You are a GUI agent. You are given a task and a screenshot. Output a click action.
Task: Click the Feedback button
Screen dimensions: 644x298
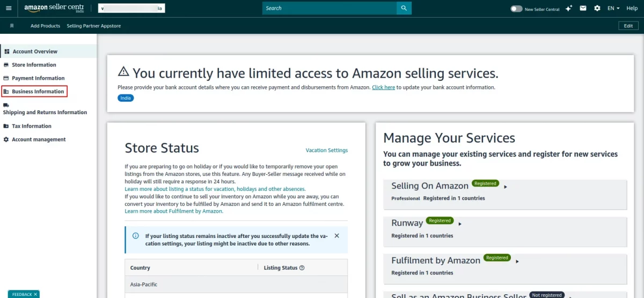click(24, 294)
